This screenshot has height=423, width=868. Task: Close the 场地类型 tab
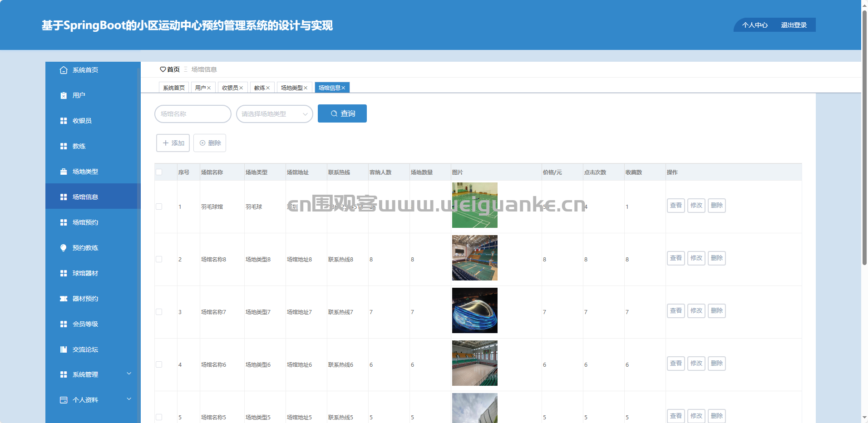306,88
